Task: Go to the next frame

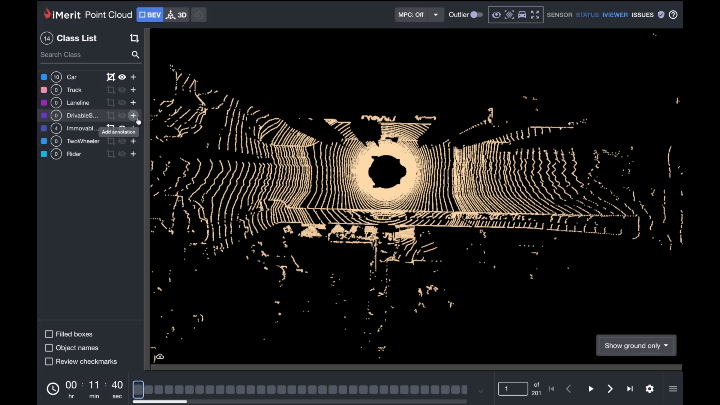Action: tap(610, 388)
